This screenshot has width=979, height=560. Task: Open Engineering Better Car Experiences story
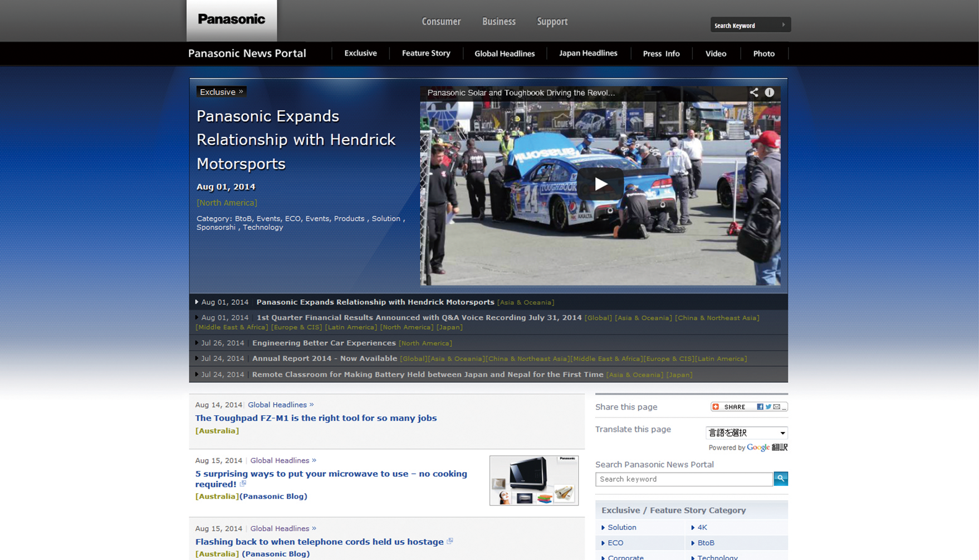(324, 343)
